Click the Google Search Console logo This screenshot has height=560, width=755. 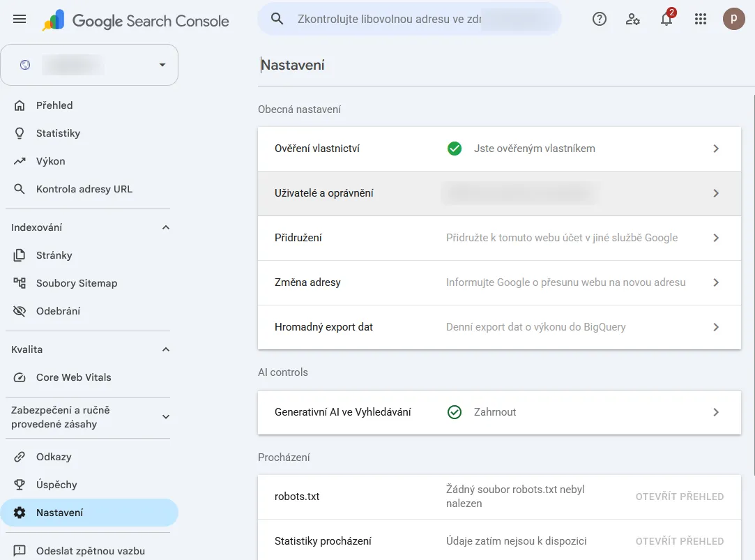[135, 20]
